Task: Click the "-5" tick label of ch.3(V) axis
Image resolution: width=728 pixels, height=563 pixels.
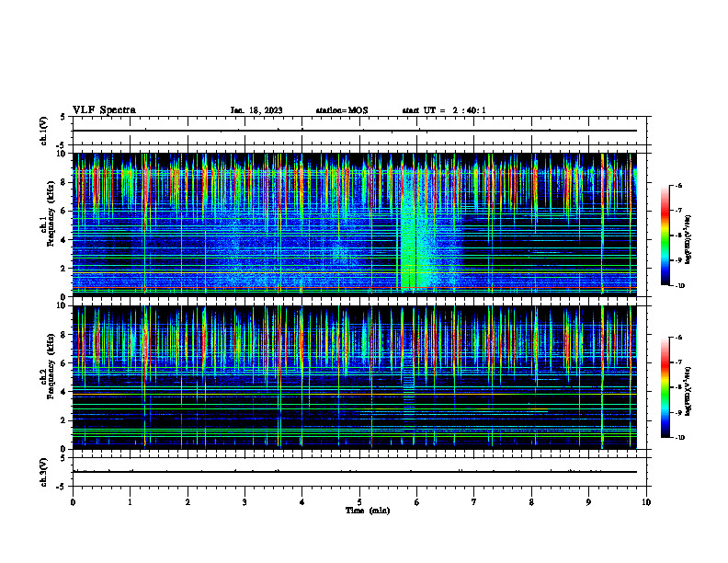Action: [61, 487]
